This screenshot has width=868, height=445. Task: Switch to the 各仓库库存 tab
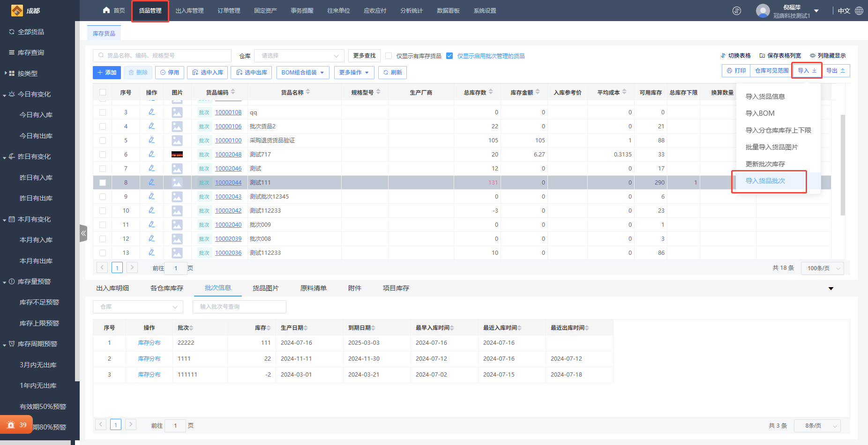[x=166, y=288]
